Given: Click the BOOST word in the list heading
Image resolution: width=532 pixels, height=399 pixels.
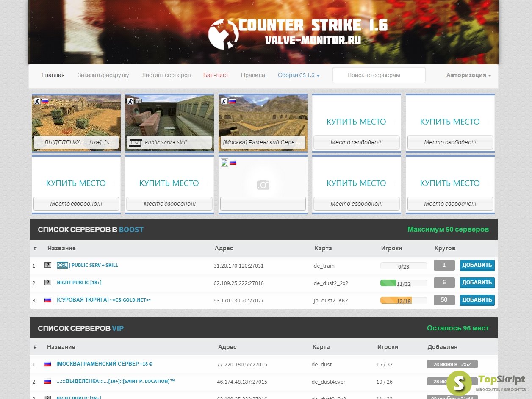Looking at the screenshot, I should pyautogui.click(x=131, y=230).
